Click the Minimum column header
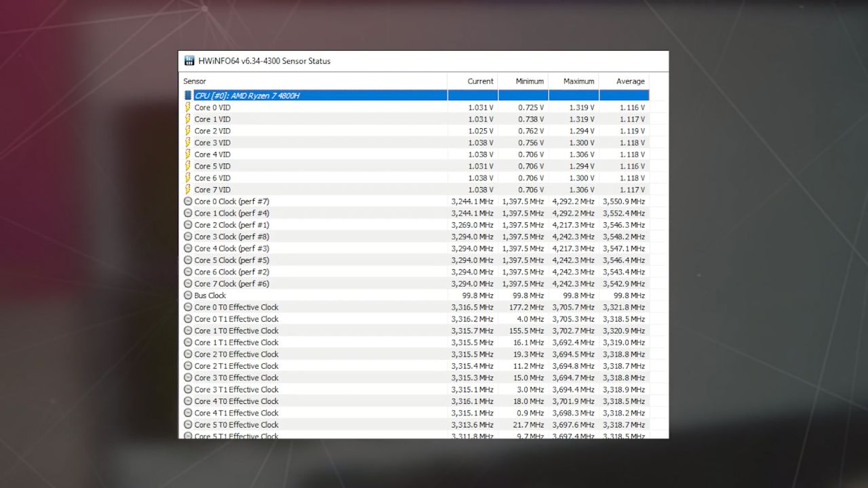 click(x=530, y=81)
